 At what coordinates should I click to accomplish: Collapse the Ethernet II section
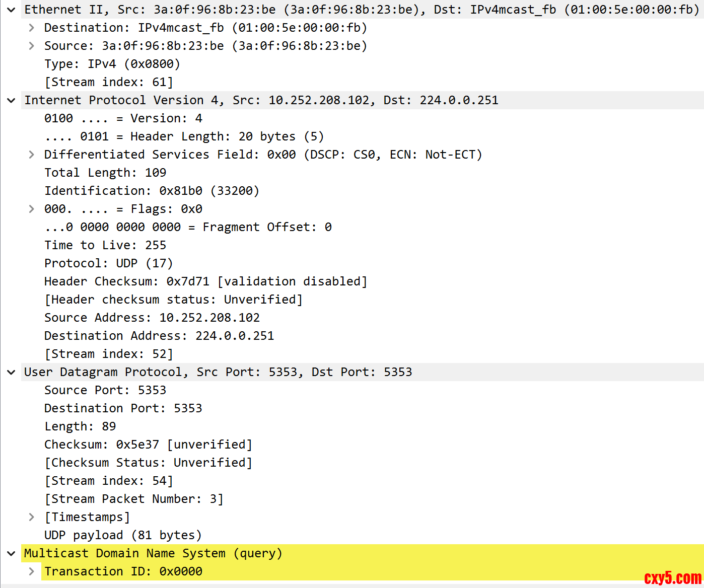tap(11, 10)
